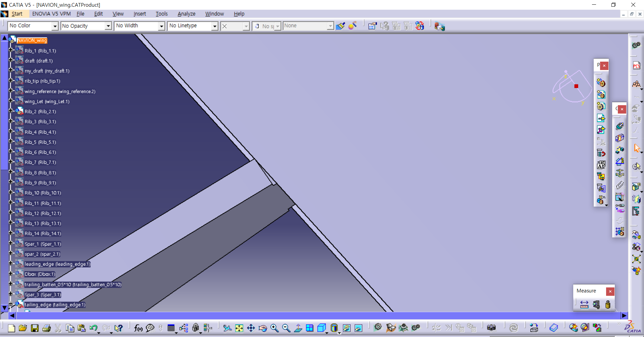Fit All In view
Image resolution: width=644 pixels, height=337 pixels.
(x=239, y=328)
